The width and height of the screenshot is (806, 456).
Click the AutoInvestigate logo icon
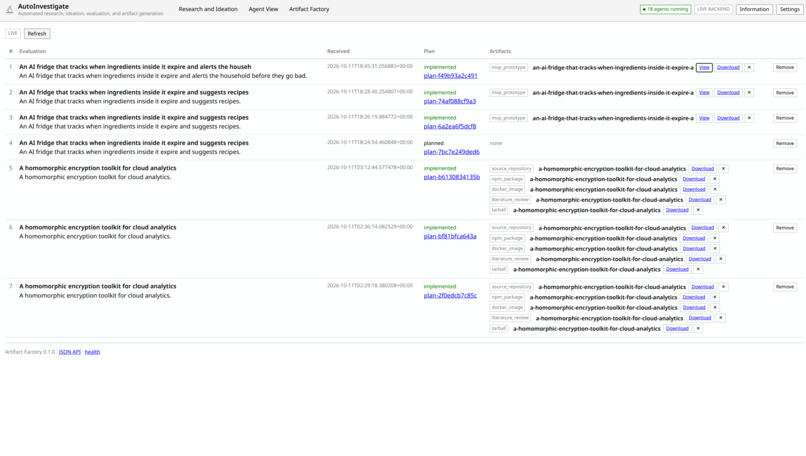[9, 9]
